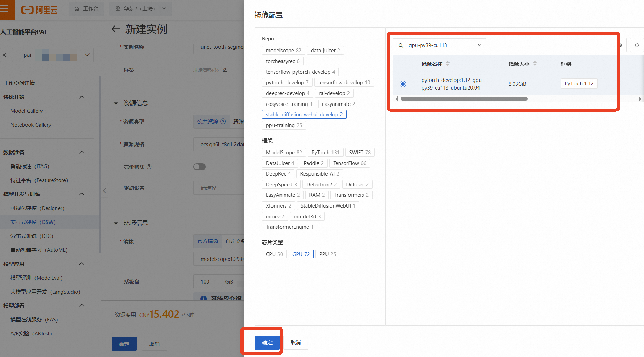Open the pai_ workspace dropdown
Screen dimensions: 644x357
(54, 55)
